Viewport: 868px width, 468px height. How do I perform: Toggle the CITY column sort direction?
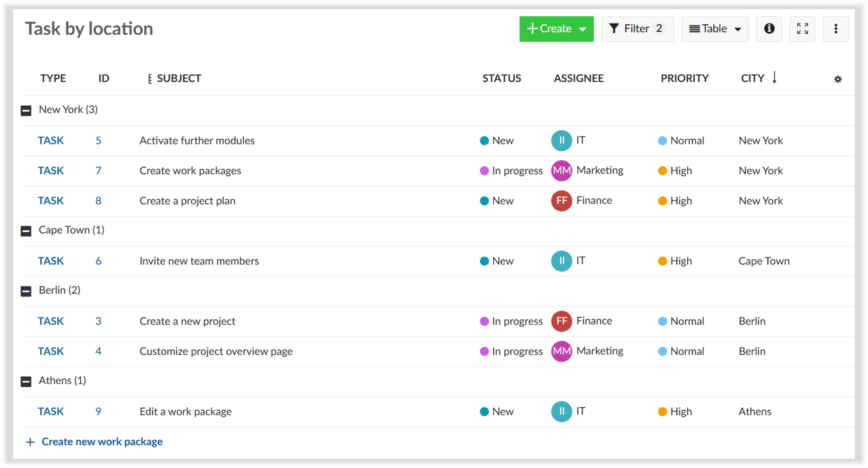click(775, 78)
